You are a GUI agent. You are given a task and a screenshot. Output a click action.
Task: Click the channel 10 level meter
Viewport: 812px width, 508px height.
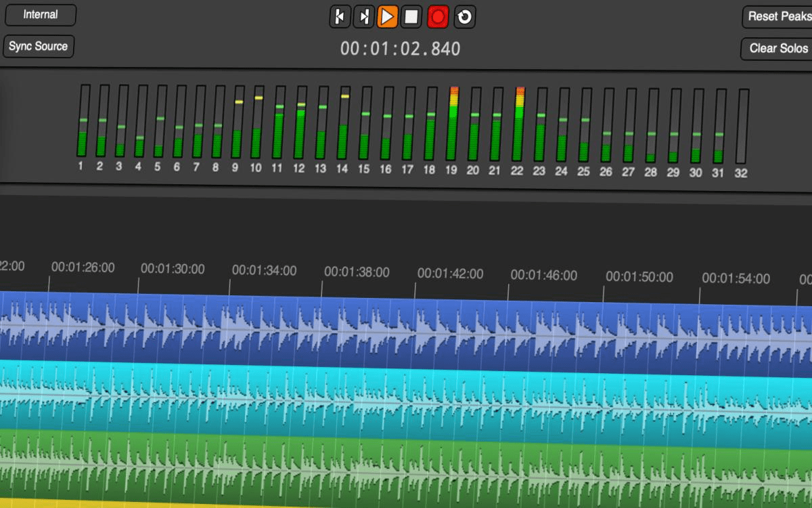[x=258, y=122]
